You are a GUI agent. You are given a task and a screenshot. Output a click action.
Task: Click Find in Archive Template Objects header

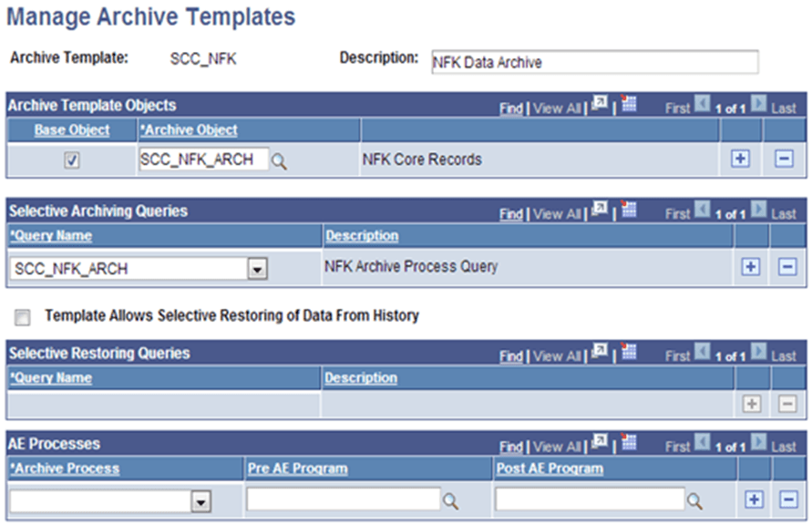pyautogui.click(x=511, y=105)
